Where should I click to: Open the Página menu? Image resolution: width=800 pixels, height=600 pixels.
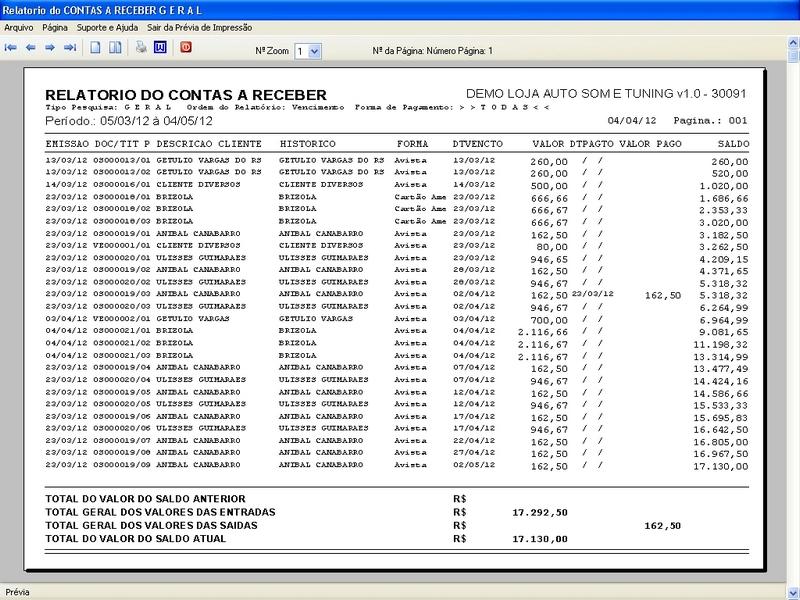(55, 28)
